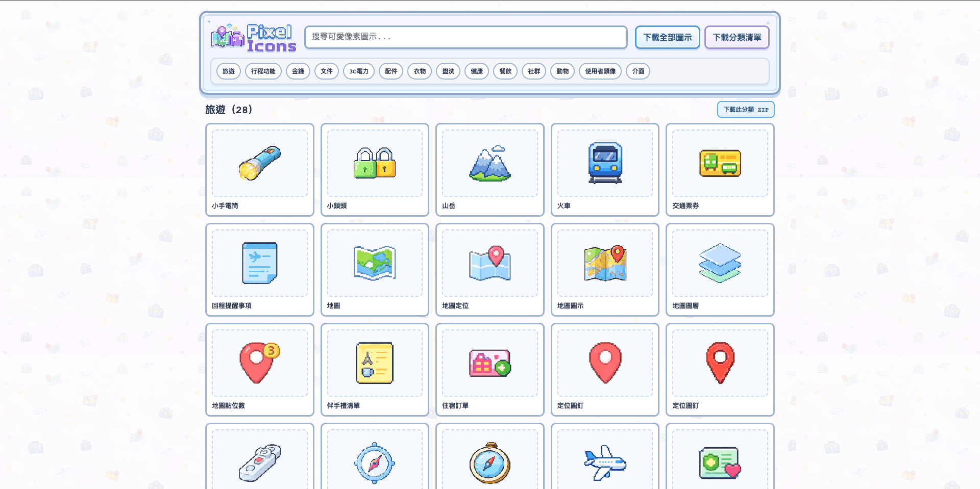Click the icon search field
The image size is (980, 489).
click(x=465, y=37)
